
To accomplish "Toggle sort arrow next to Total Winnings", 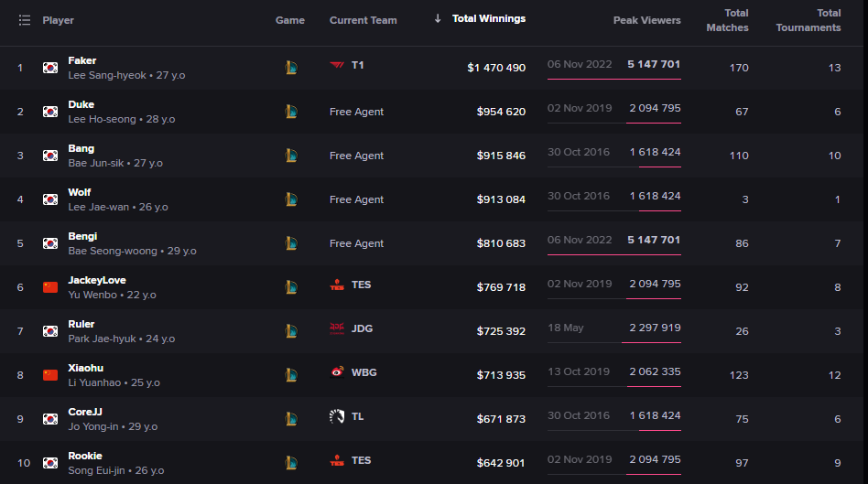I will pos(438,19).
